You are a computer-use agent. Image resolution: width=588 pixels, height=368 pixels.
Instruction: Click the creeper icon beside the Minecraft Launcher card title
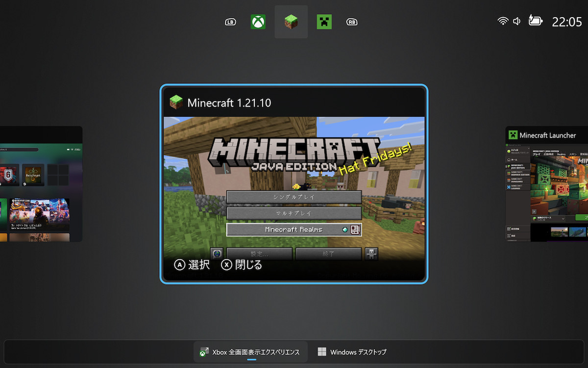click(x=513, y=135)
